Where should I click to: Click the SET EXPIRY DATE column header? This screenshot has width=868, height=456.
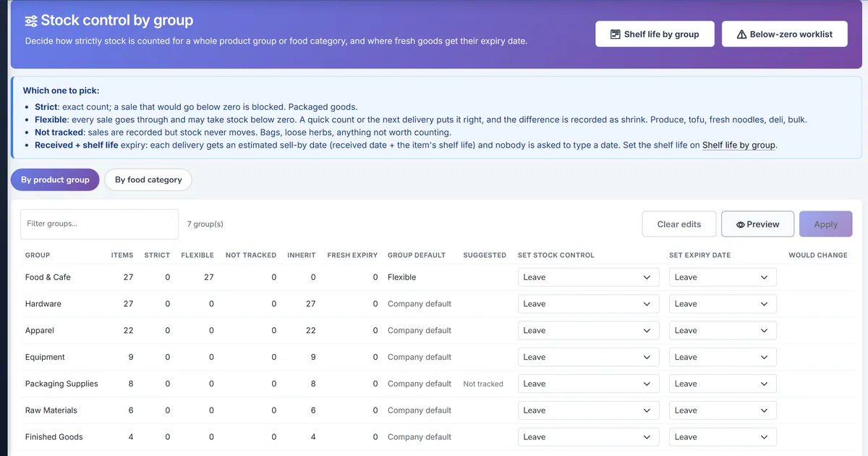(699, 255)
